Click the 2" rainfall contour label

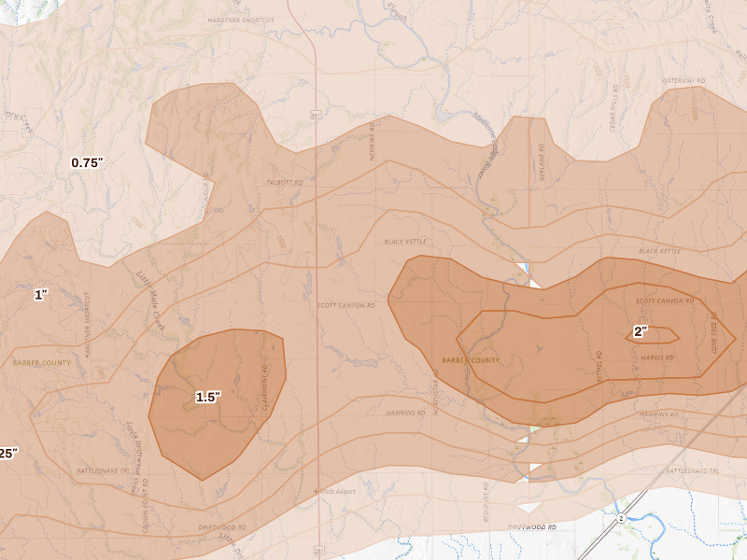coord(641,331)
